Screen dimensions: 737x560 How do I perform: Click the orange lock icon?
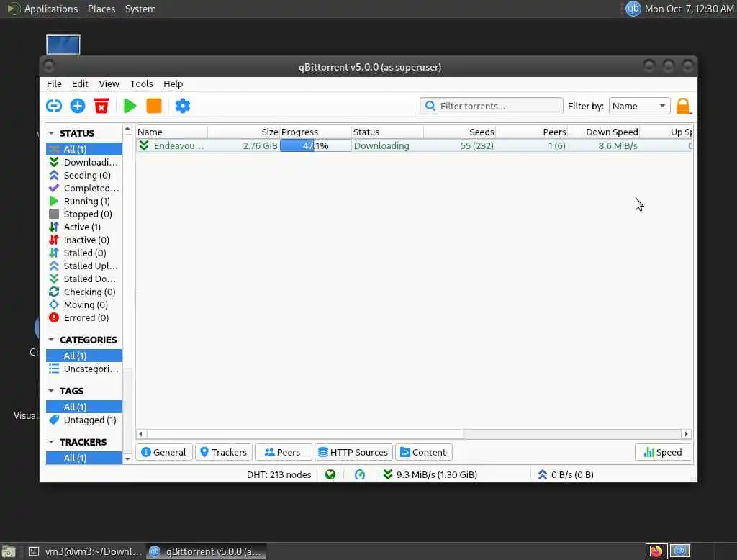[x=684, y=107]
